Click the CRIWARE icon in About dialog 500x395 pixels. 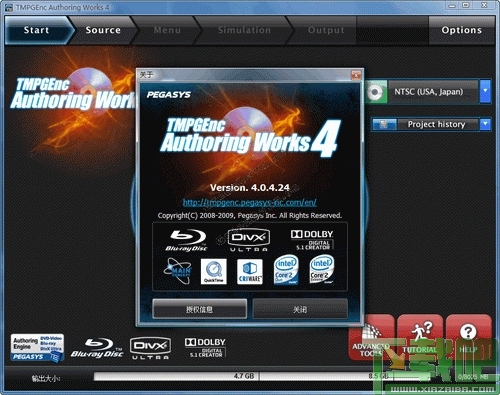pyautogui.click(x=250, y=271)
